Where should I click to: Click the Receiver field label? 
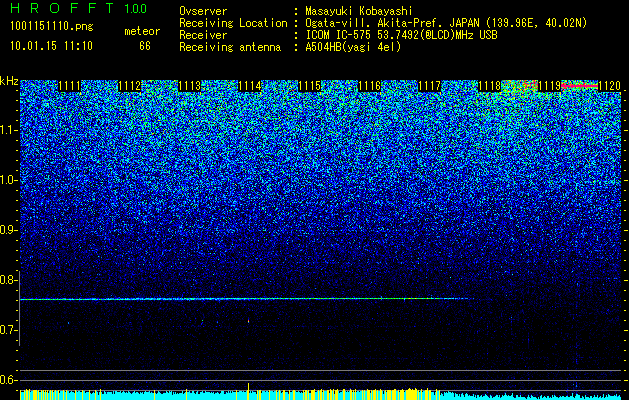(x=203, y=35)
